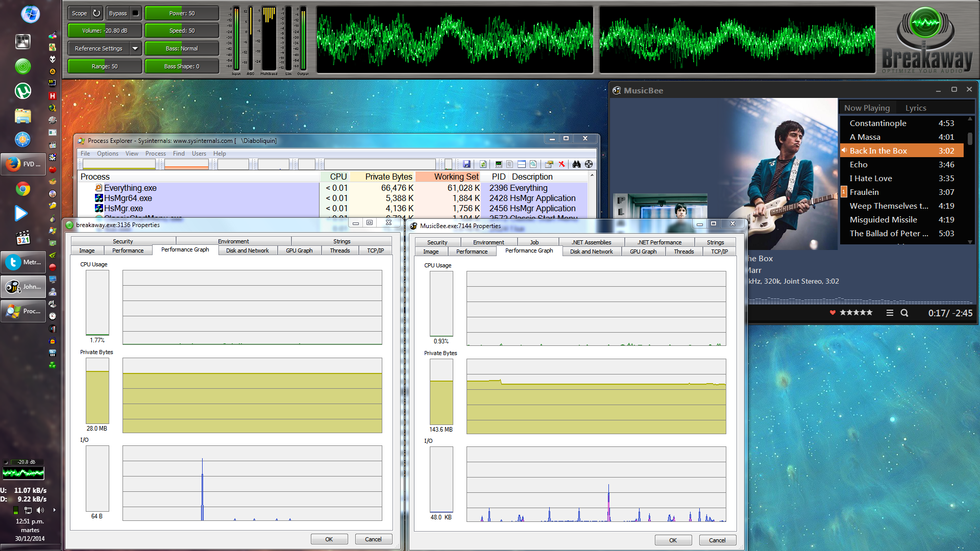Click the binoculars Find handle icon
The image size is (980, 551).
pos(576,164)
